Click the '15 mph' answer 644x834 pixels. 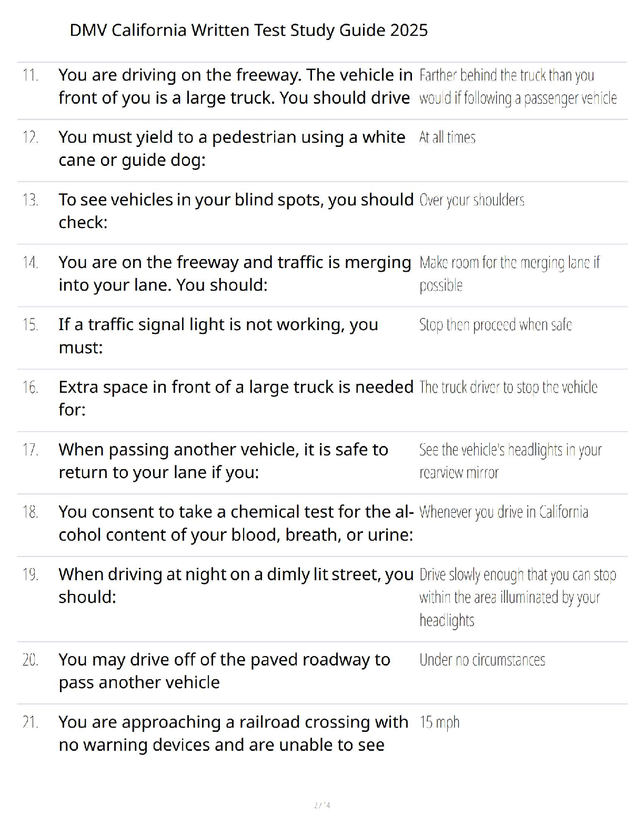pyautogui.click(x=439, y=722)
